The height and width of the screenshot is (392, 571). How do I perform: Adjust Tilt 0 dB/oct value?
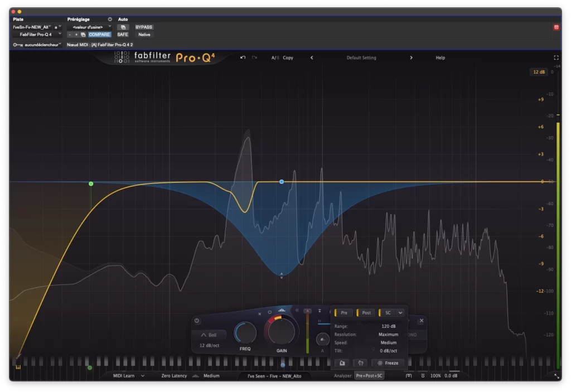point(388,351)
